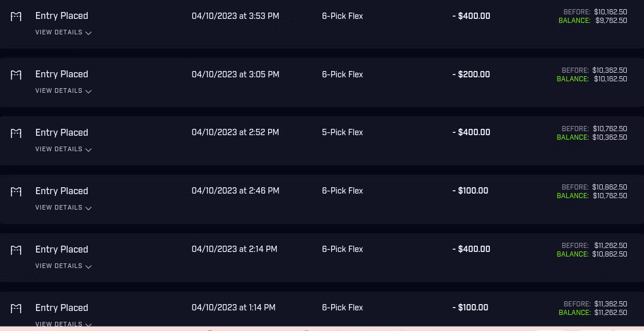Click the 04/10/2023 at 2:46 PM timestamp
Screen dimensions: 644x331
coord(235,191)
